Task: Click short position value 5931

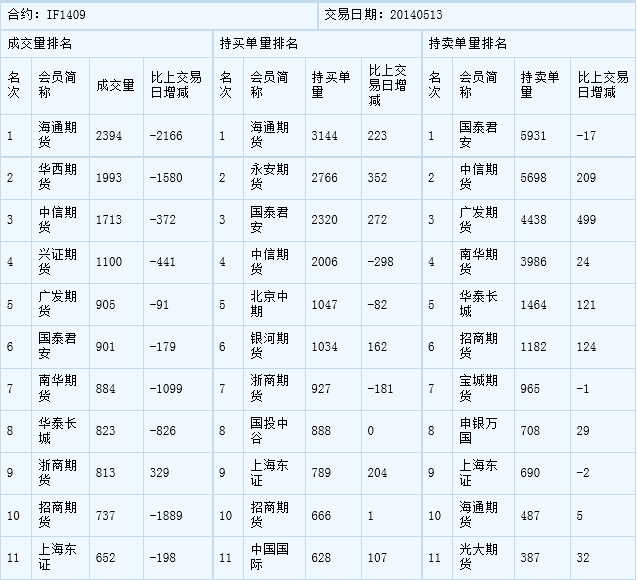Action: 534,136
